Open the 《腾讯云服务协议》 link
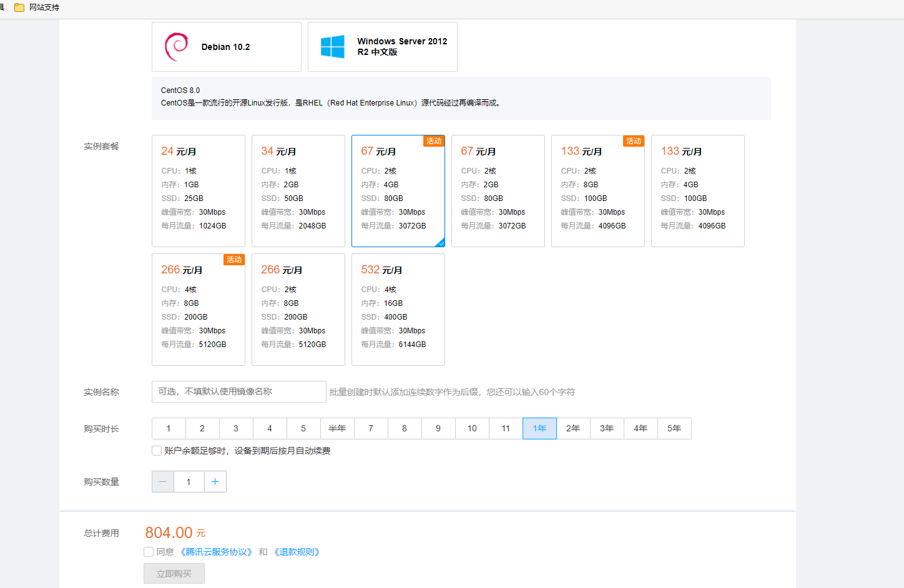Image resolution: width=904 pixels, height=588 pixels. [217, 552]
